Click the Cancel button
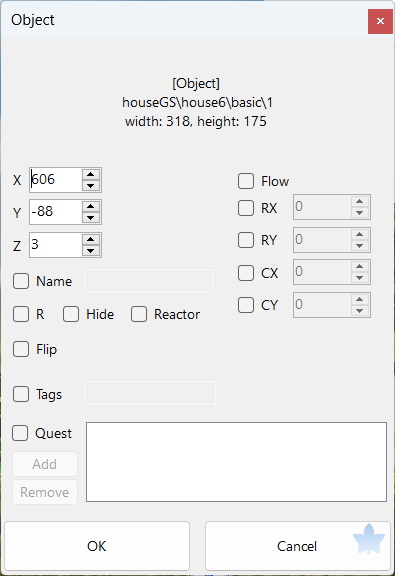This screenshot has height=576, width=395. pyautogui.click(x=297, y=546)
